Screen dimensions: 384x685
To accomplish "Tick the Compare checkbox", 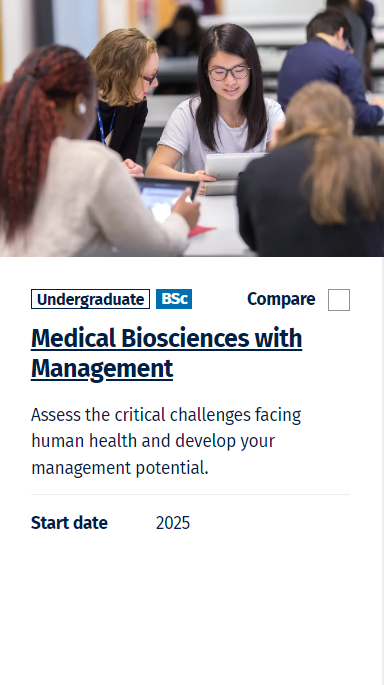I will 339,300.
